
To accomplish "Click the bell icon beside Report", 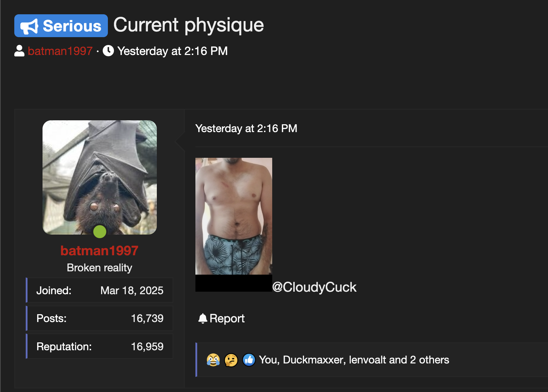I will coord(203,318).
